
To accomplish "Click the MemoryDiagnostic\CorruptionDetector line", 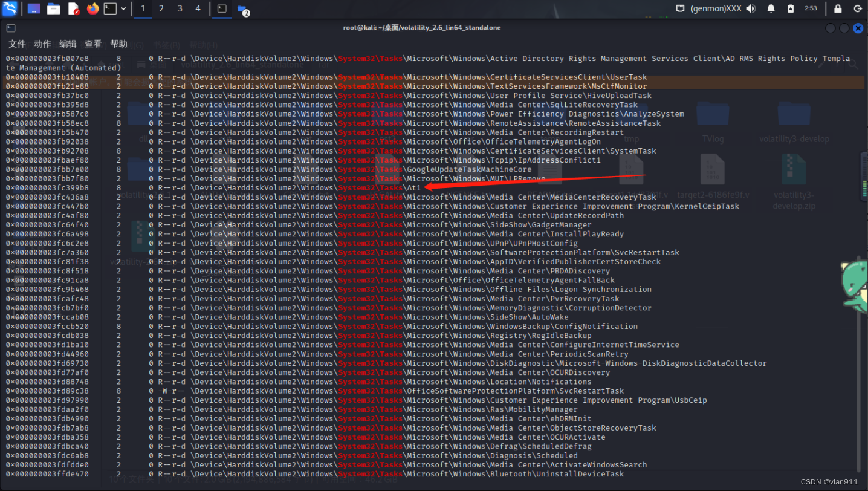I will 329,308.
